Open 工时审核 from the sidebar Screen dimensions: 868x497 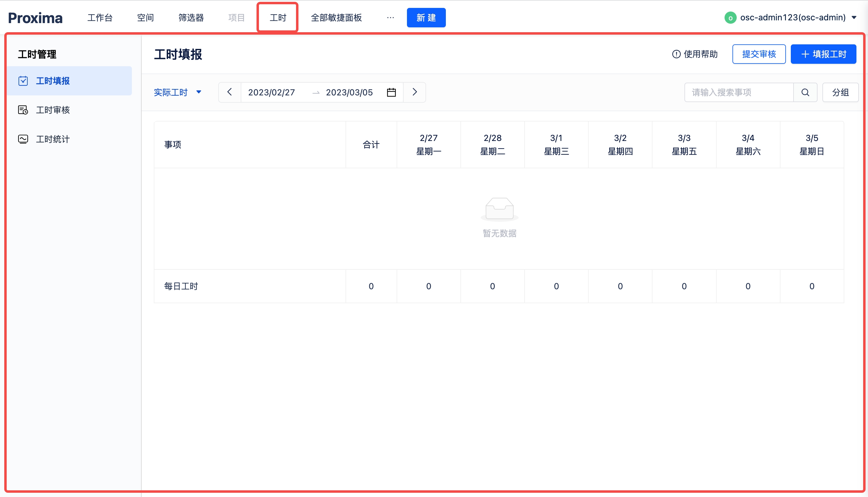[53, 110]
